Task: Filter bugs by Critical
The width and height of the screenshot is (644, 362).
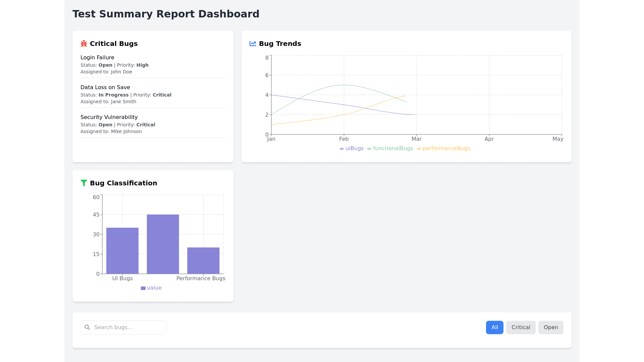Action: (521, 327)
